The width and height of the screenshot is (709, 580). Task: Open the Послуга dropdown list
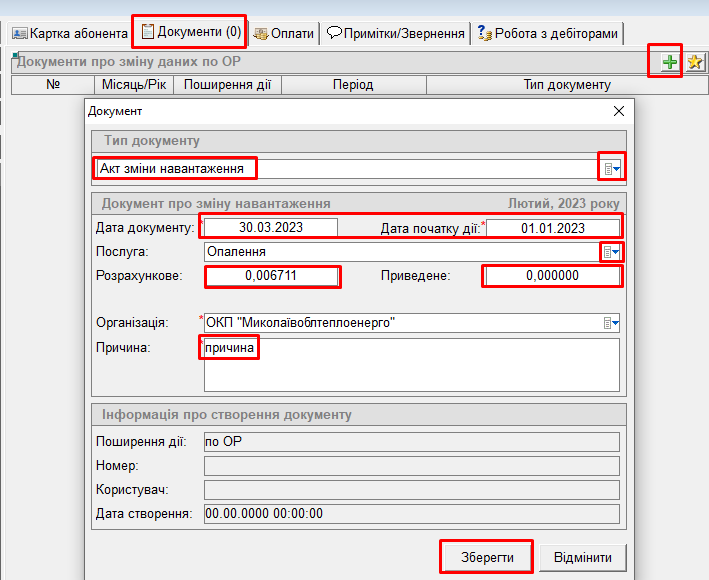pyautogui.click(x=611, y=252)
